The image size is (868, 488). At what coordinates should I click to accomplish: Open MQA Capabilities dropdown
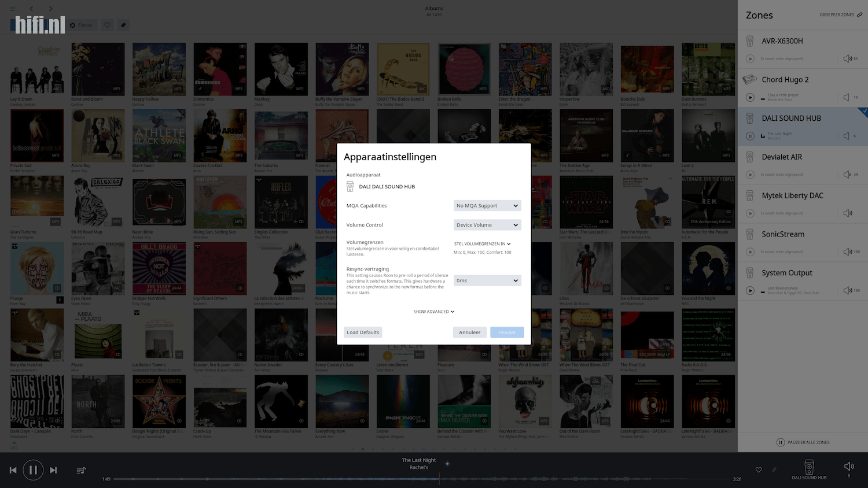(x=487, y=206)
